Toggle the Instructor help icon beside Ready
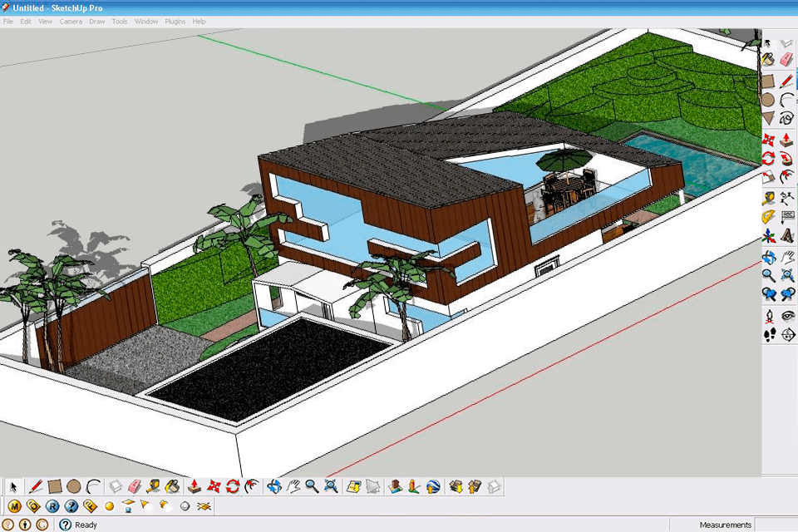798x532 pixels. tap(65, 525)
